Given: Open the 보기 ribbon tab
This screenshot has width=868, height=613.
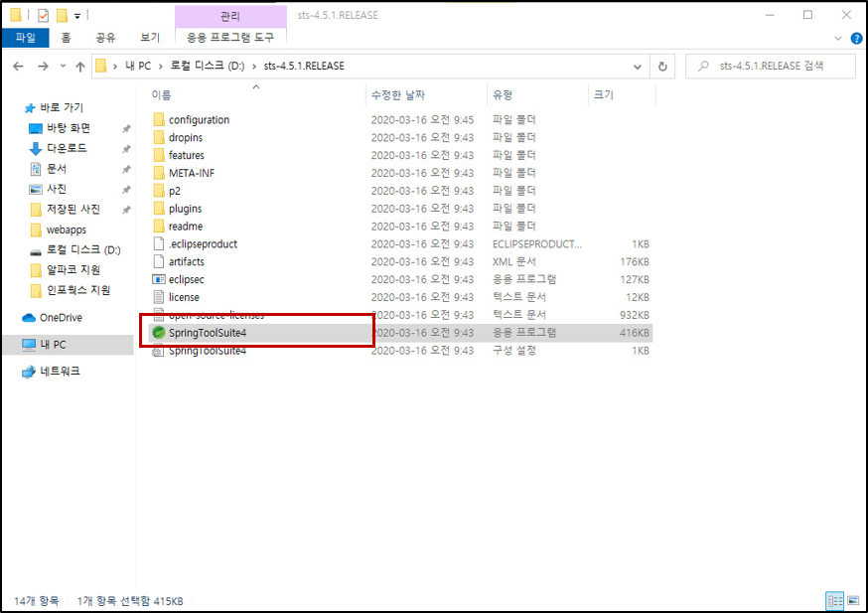Looking at the screenshot, I should click(149, 38).
